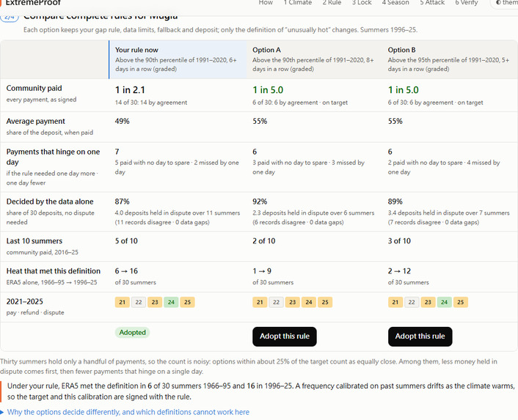This screenshot has height=420, width=518.
Task: Adopt the Option B rule
Action: 420,336
